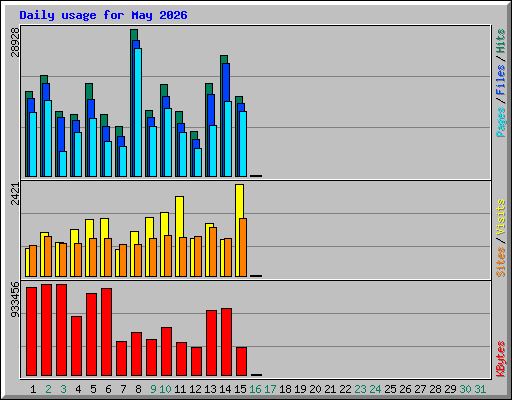Click day 18 on the x-axis
This screenshot has height=400, width=512.
point(285,389)
